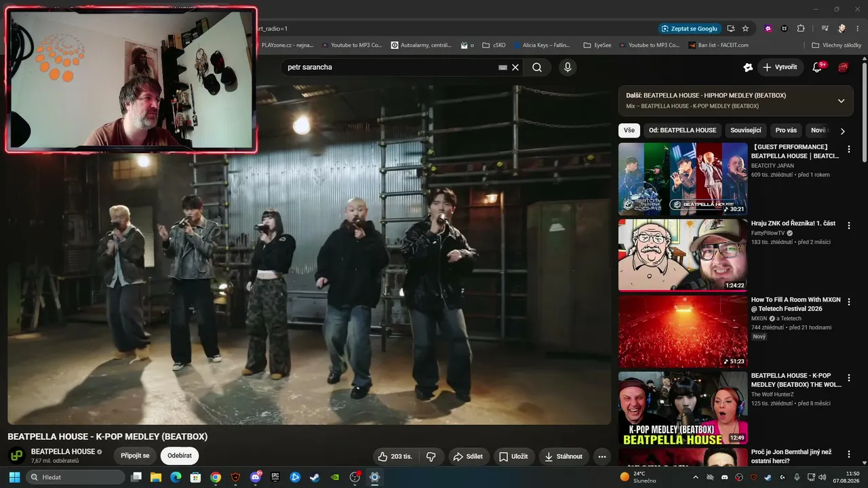Open the PLAYzone.cz bookmark
868x488 pixels.
pyautogui.click(x=288, y=45)
